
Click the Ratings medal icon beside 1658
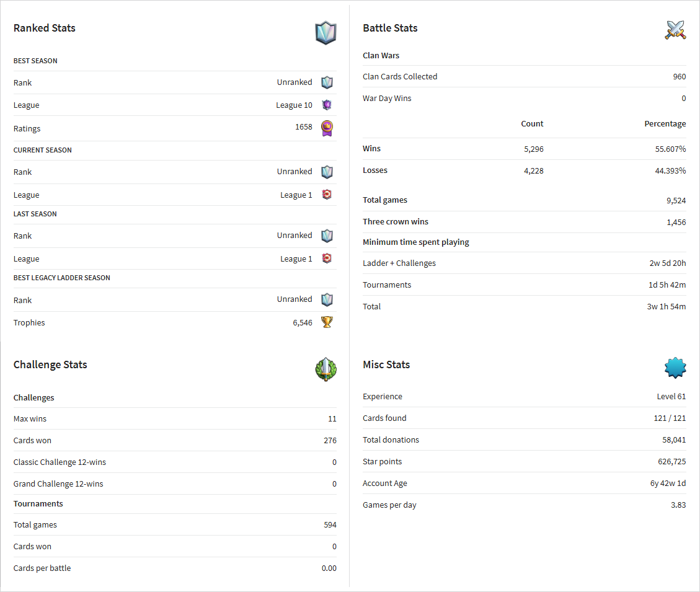point(327,128)
